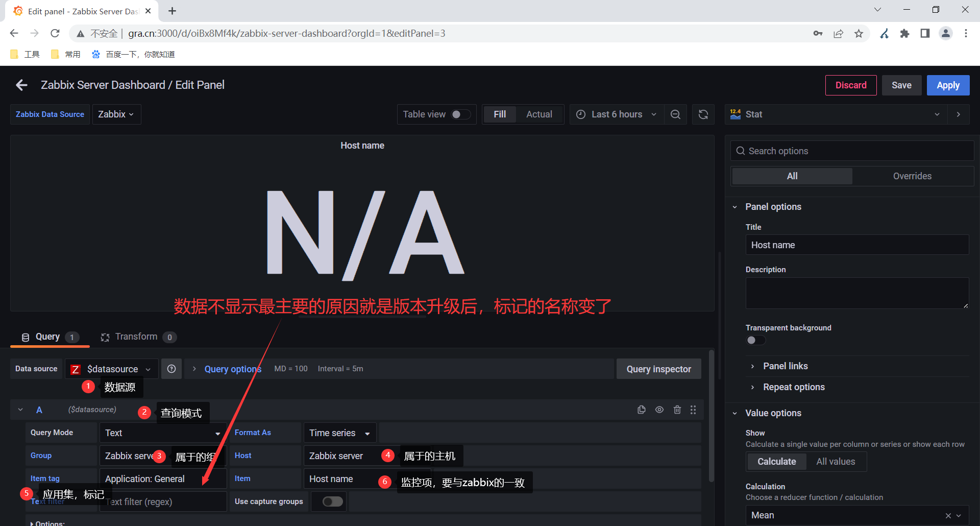This screenshot has width=980, height=526.
Task: Open the data source help icon
Action: click(x=171, y=369)
